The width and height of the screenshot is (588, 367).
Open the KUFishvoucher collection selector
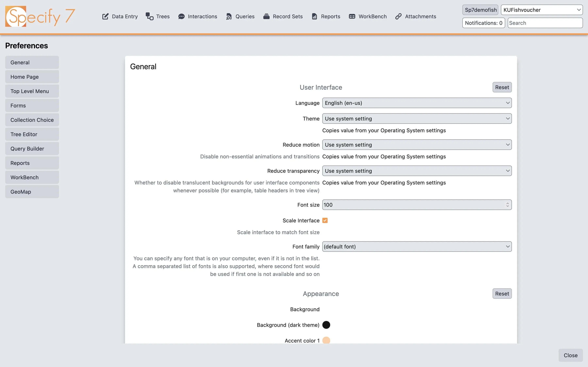[x=542, y=10]
